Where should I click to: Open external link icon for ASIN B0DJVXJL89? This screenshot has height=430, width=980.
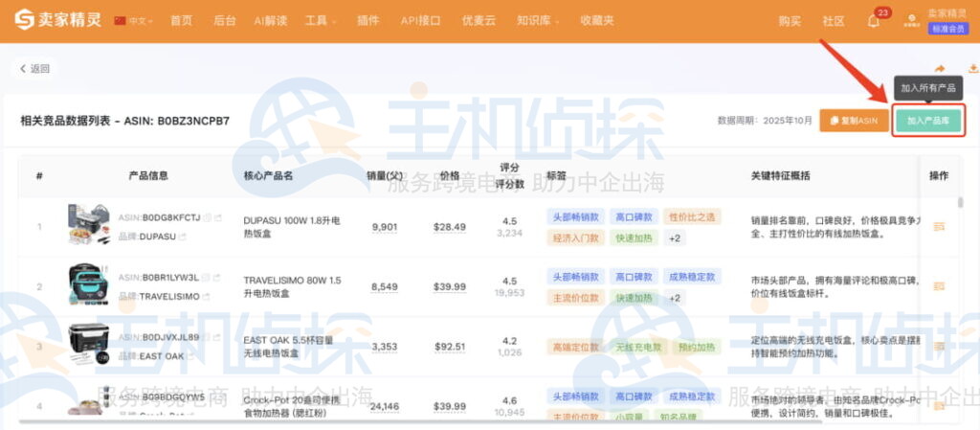pos(217,337)
